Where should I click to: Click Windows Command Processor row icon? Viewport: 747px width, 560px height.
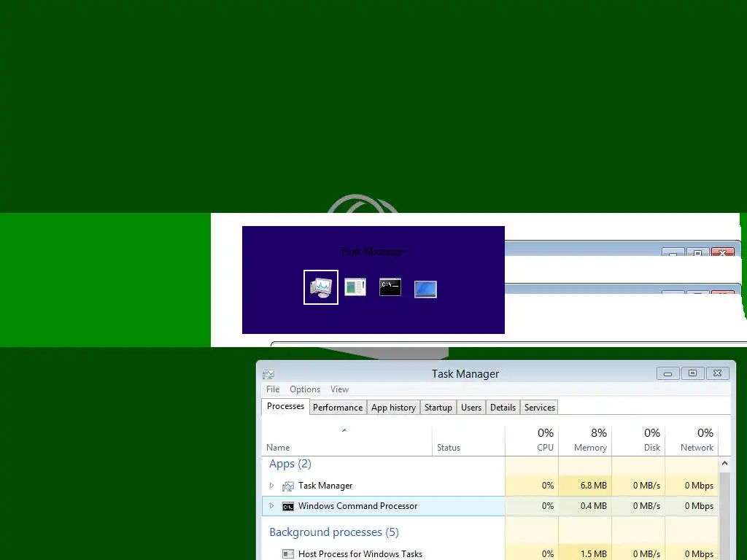[x=287, y=506]
